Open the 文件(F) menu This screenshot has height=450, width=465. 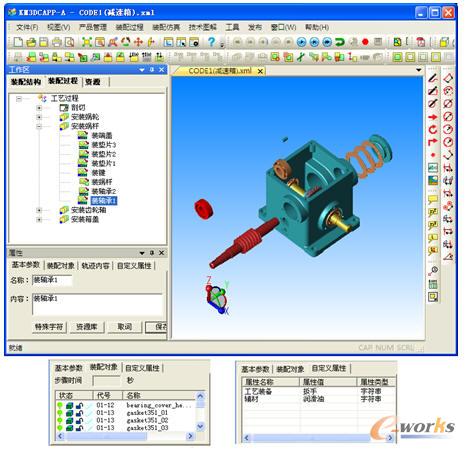(x=27, y=27)
